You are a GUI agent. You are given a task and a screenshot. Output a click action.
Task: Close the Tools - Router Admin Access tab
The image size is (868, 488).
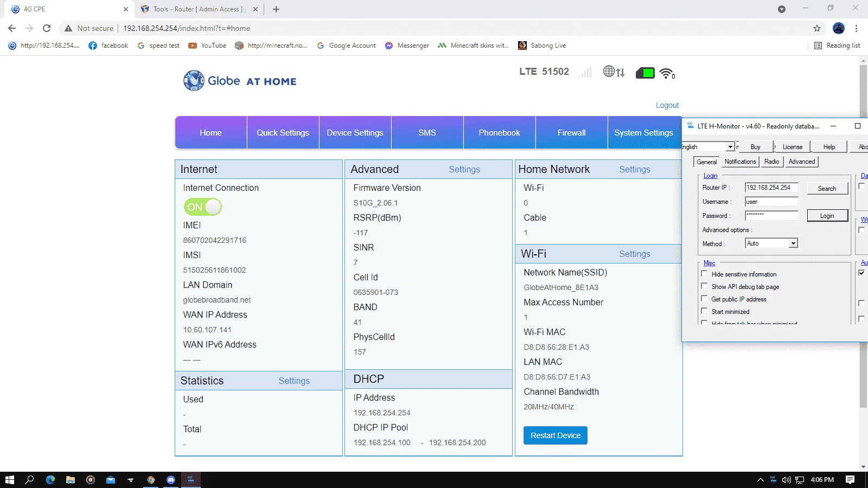tap(256, 9)
